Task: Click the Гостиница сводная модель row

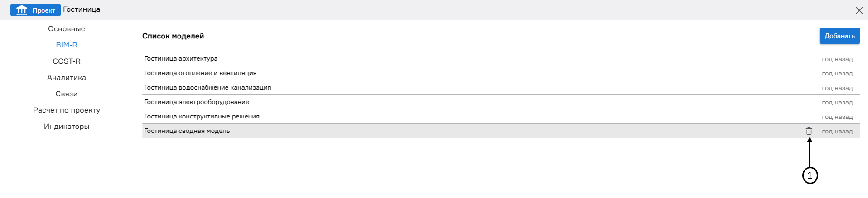Action: click(187, 131)
